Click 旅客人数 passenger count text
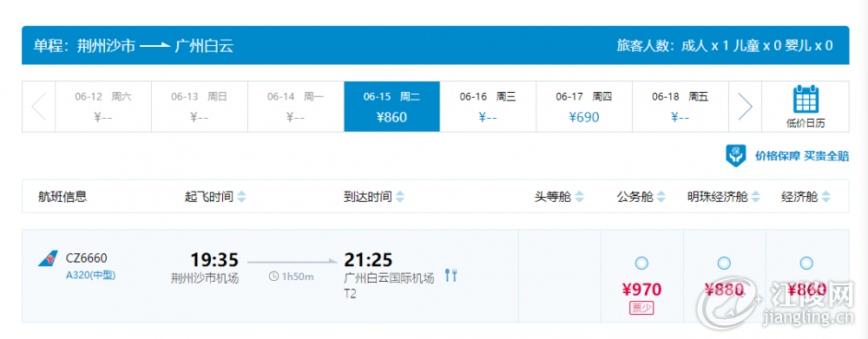Image resolution: width=868 pixels, height=339 pixels. (x=725, y=45)
